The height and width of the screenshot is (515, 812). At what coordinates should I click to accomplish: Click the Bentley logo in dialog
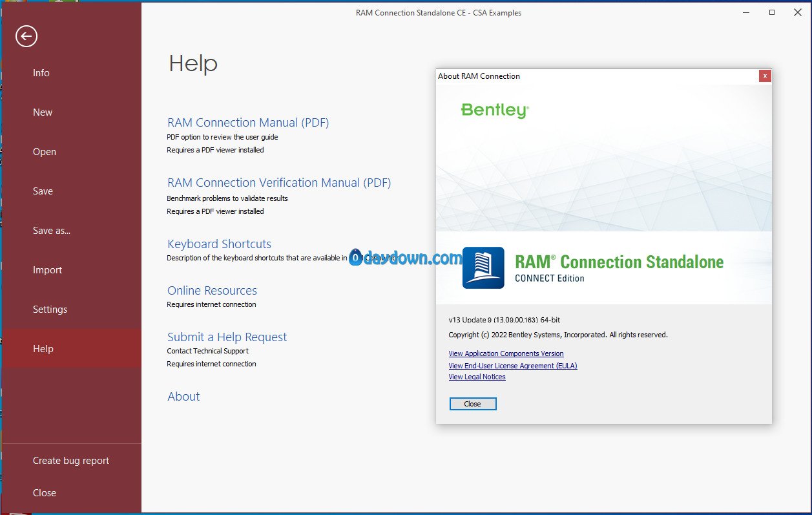click(495, 110)
